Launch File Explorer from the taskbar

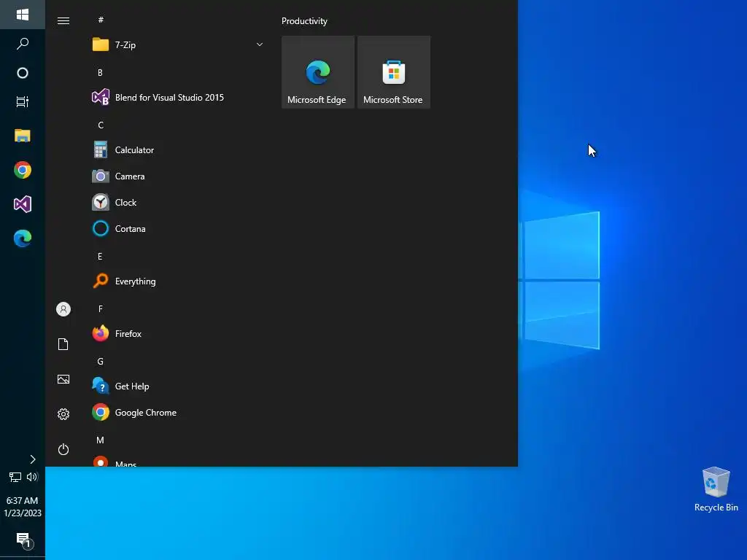point(23,136)
